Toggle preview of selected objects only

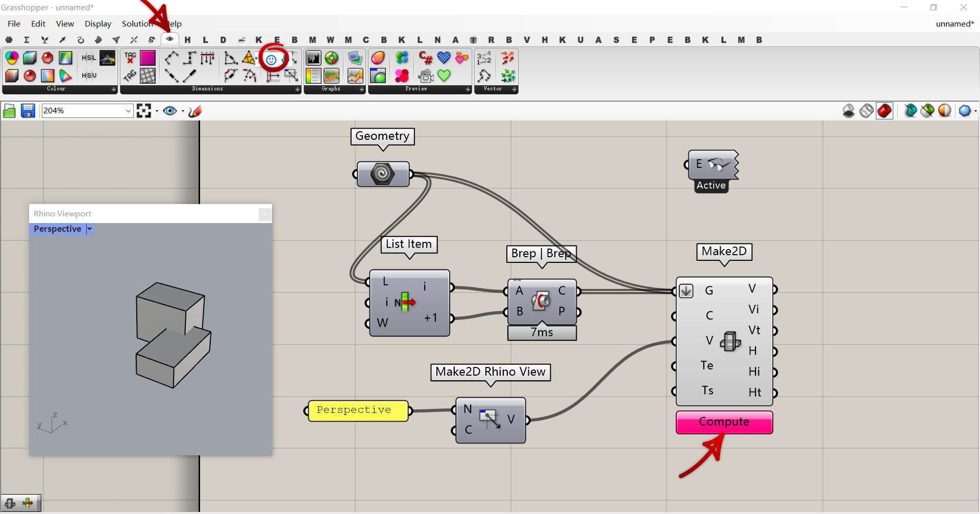click(910, 111)
